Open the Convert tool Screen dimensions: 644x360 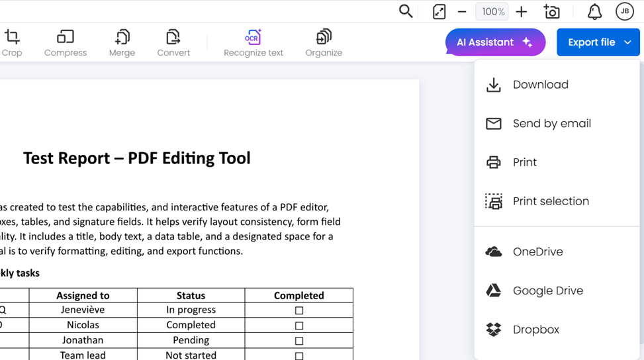click(x=173, y=43)
